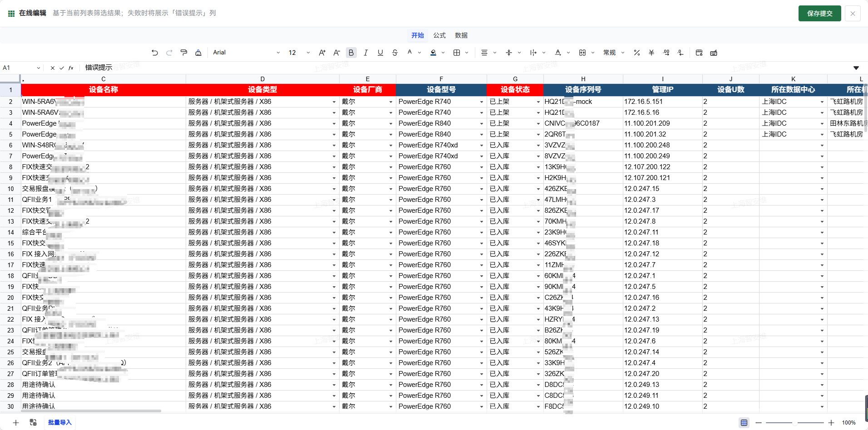
Task: Switch to the 公式 tab
Action: click(x=439, y=35)
